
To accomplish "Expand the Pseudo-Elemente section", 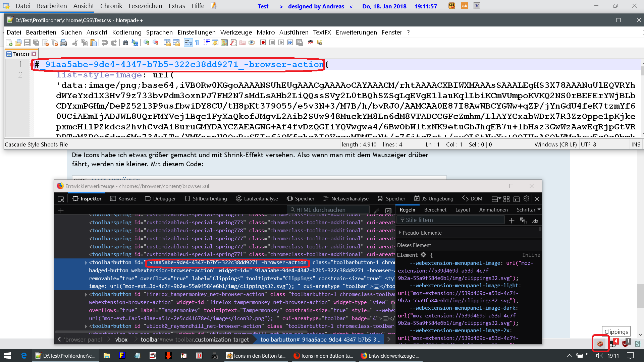I will 400,233.
